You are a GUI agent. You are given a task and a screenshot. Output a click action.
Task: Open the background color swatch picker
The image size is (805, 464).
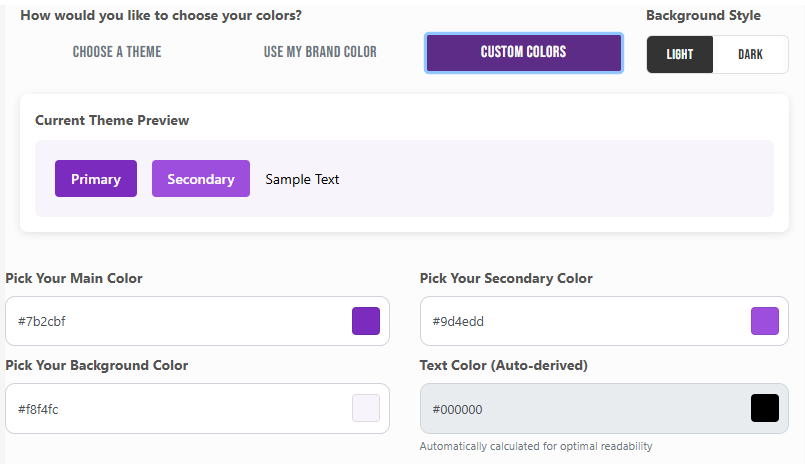366,408
